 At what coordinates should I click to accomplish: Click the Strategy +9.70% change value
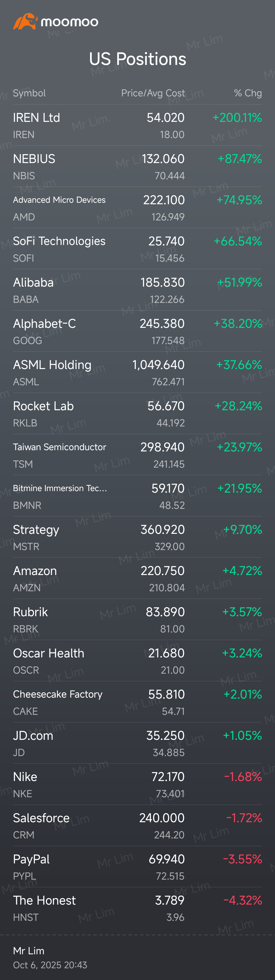242,530
